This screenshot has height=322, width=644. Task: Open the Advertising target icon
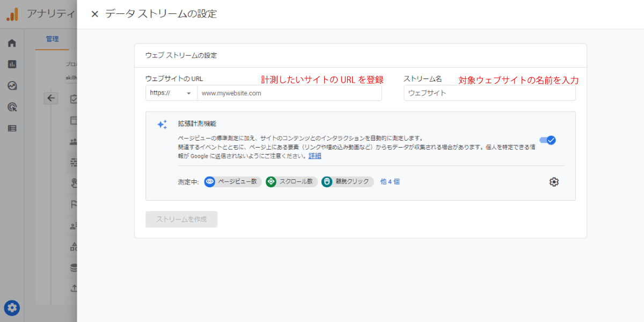coord(12,107)
